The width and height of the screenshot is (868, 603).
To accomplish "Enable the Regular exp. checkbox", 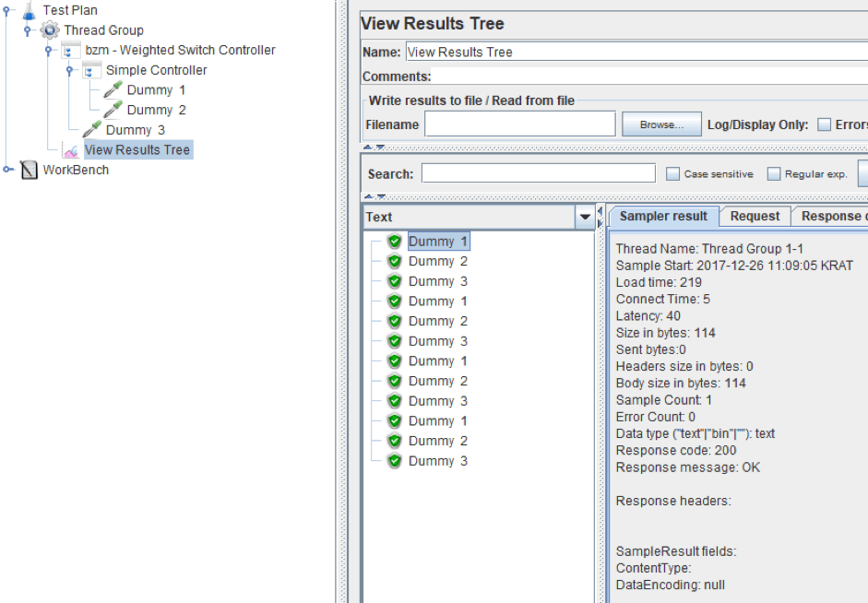I will [x=773, y=173].
